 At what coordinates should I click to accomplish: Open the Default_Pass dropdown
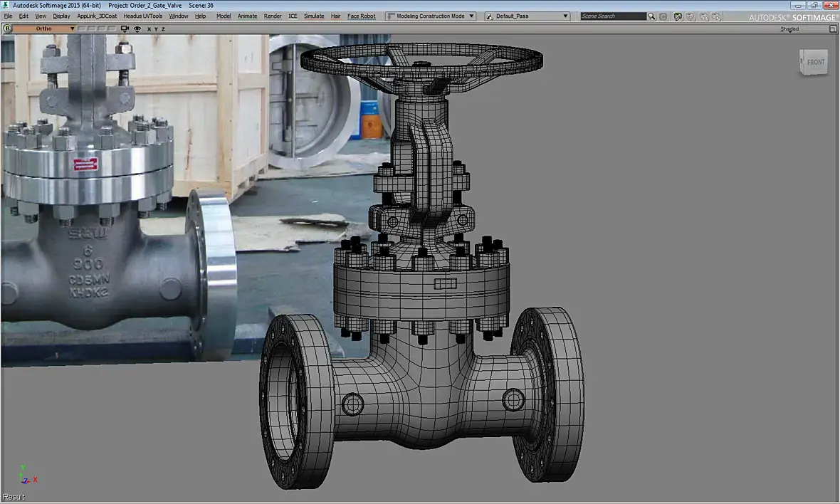click(527, 16)
